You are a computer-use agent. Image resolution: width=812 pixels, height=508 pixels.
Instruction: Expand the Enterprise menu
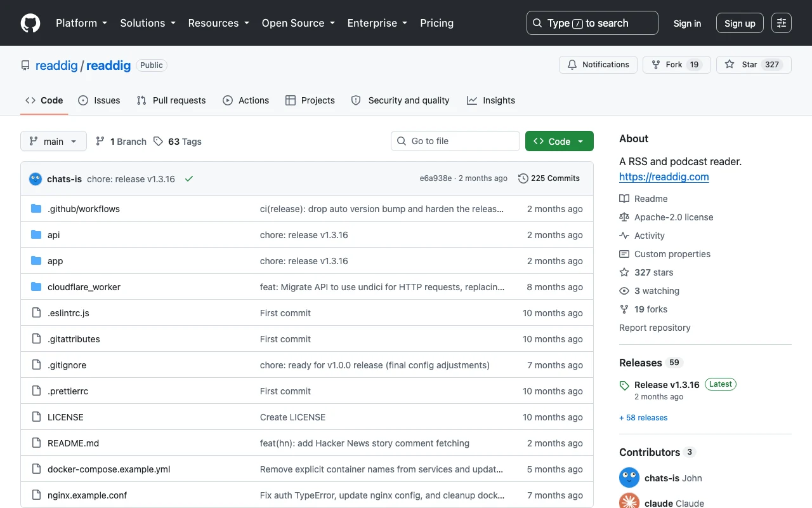click(377, 23)
